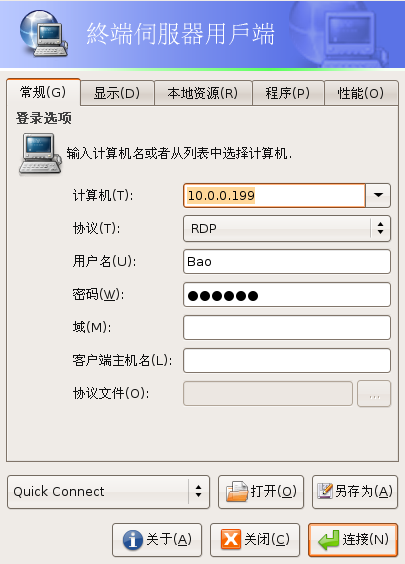Click the orange X icon to close
This screenshot has width=405, height=564.
click(x=231, y=539)
